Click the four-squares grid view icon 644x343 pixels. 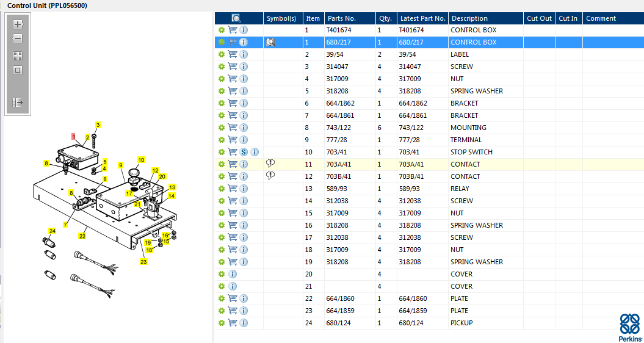pos(18,56)
